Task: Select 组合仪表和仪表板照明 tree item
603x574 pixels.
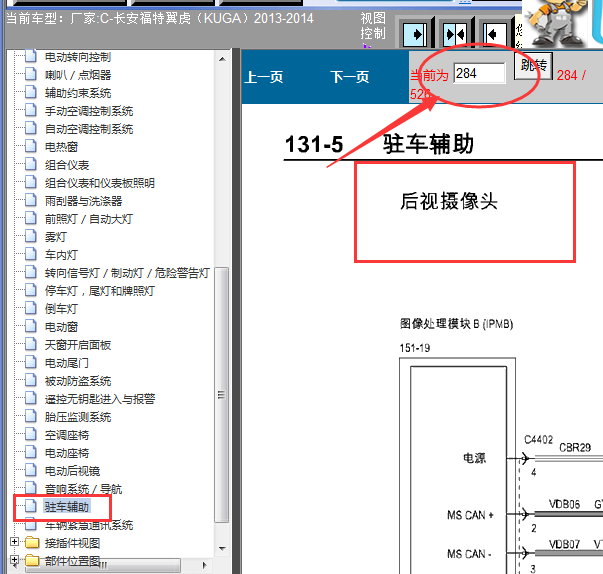Action: [x=100, y=183]
